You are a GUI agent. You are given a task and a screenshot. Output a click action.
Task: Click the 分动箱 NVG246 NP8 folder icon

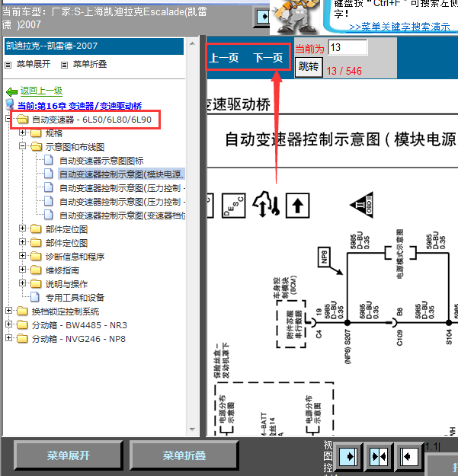coord(22,339)
